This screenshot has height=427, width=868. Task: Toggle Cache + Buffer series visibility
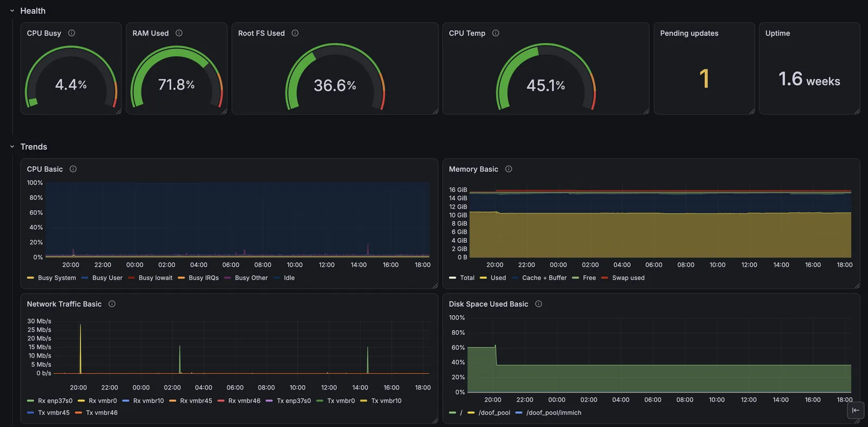(x=544, y=278)
